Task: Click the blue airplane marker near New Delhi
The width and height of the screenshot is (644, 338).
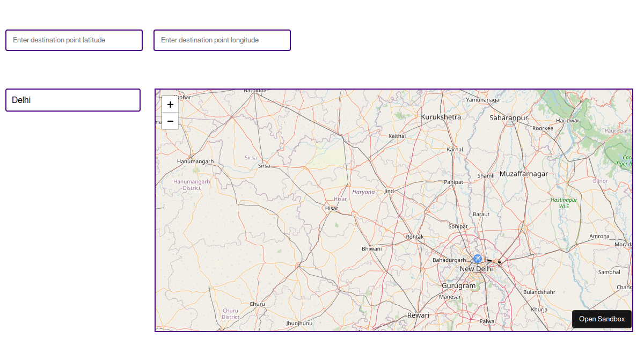Action: 477,259
